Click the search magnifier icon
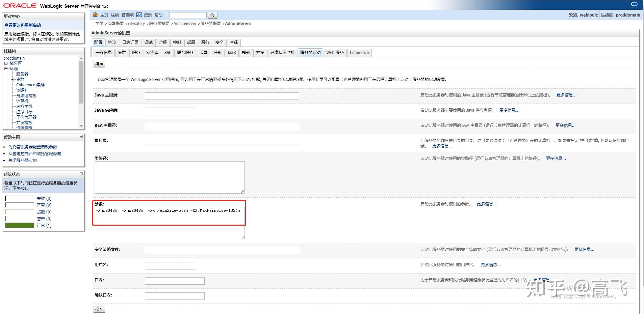This screenshot has width=644, height=314. 212,15
